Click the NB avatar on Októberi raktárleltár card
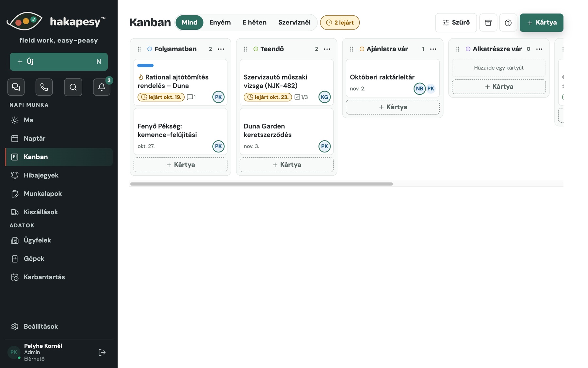588x368 pixels. click(x=419, y=89)
